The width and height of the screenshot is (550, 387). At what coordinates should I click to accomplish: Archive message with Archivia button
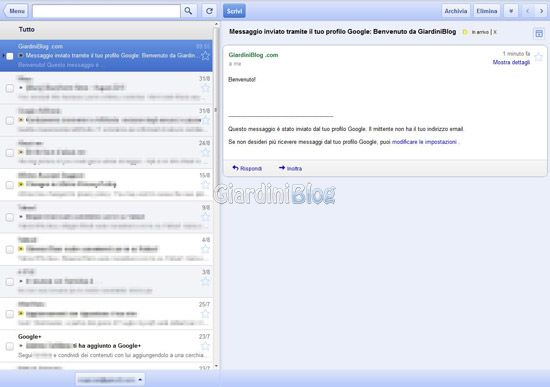point(456,11)
